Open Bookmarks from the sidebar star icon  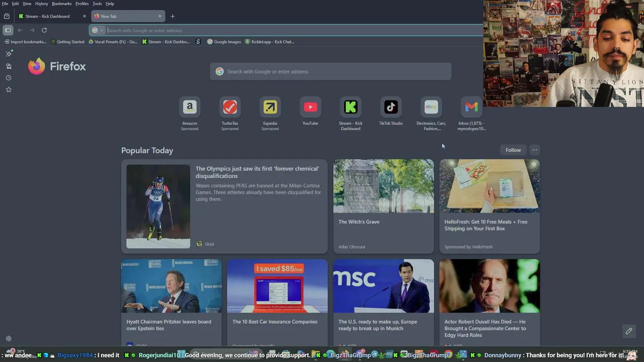click(x=9, y=89)
